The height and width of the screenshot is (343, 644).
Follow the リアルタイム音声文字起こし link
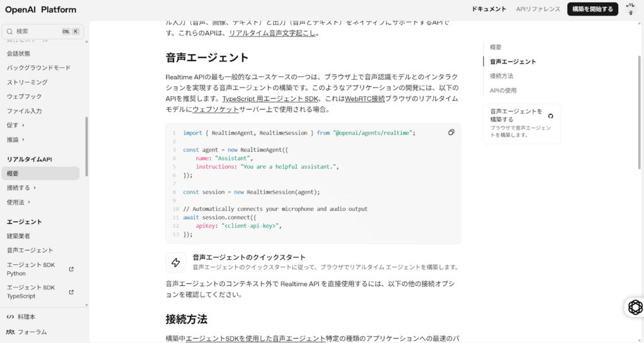pyautogui.click(x=273, y=33)
